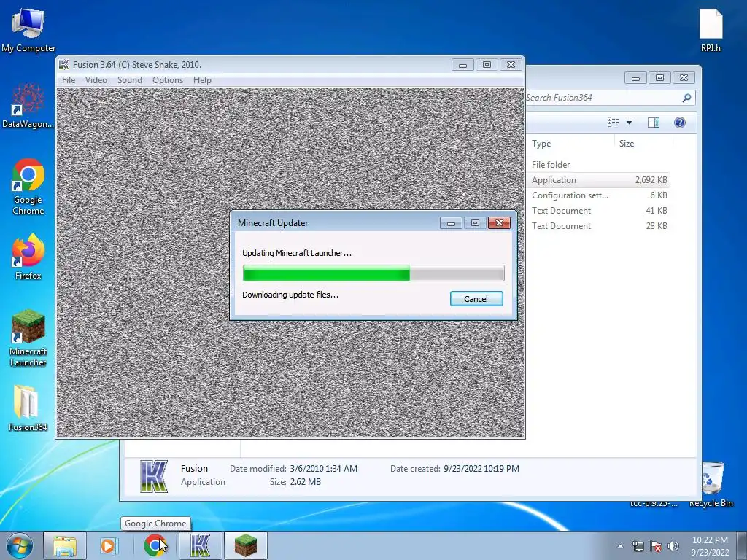
Task: Maximize the Minecraft Updater dialog
Action: tap(475, 223)
